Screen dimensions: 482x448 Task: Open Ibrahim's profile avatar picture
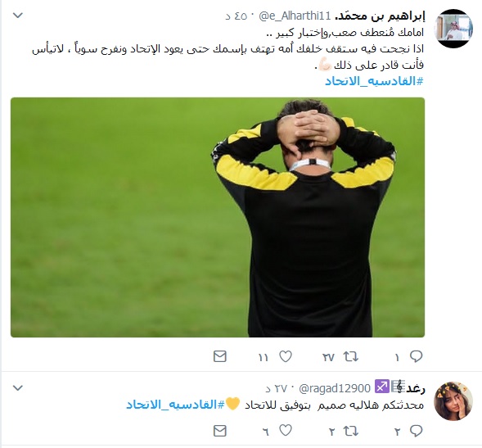(x=453, y=29)
